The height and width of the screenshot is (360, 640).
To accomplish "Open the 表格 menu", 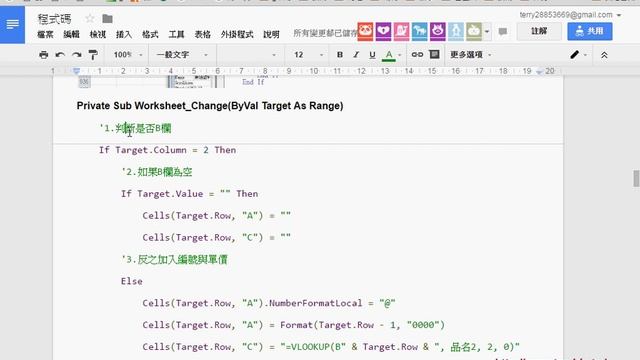I will pos(202,35).
